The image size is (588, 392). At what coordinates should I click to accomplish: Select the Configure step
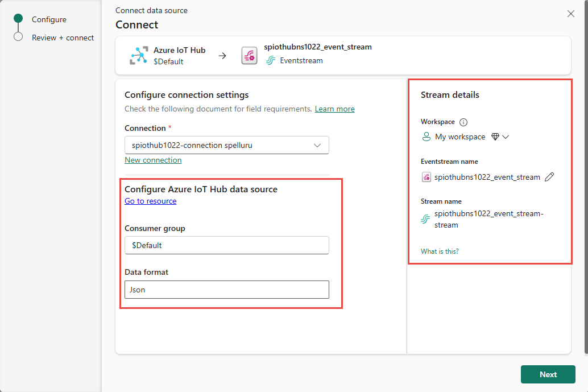[49, 19]
